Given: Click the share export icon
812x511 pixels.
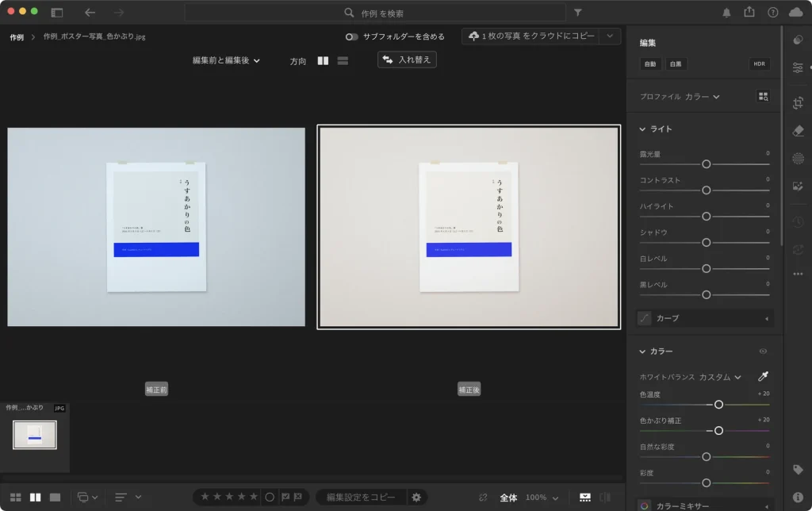Looking at the screenshot, I should pos(749,12).
